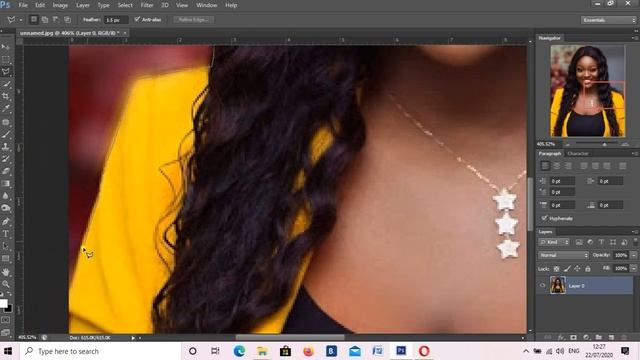
Task: Select the Horizontal Type tool
Action: point(6,234)
